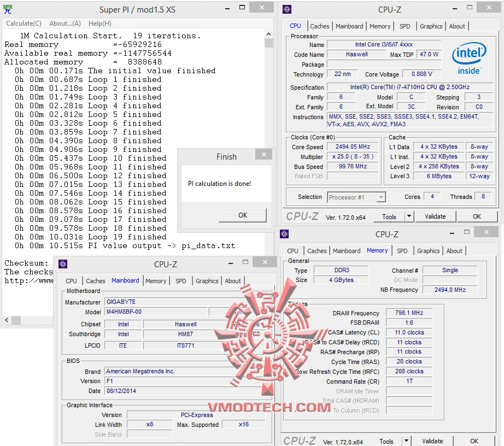Click the Super PI app icon

(x=8, y=9)
